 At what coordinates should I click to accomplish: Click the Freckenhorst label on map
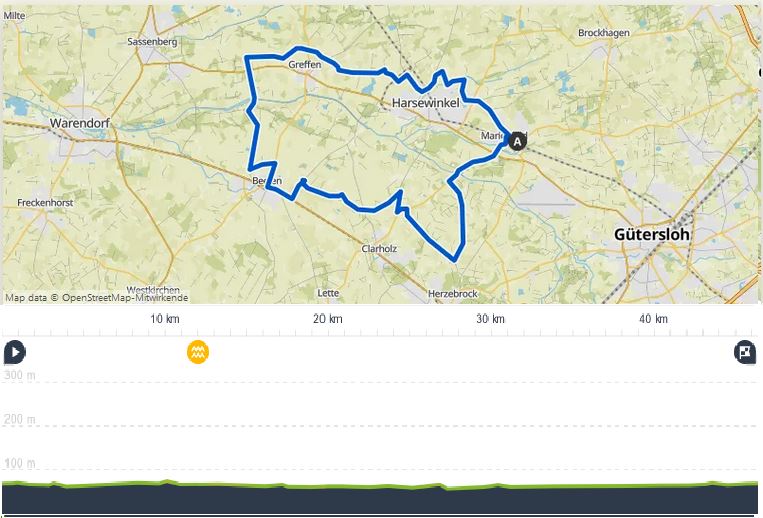point(45,202)
